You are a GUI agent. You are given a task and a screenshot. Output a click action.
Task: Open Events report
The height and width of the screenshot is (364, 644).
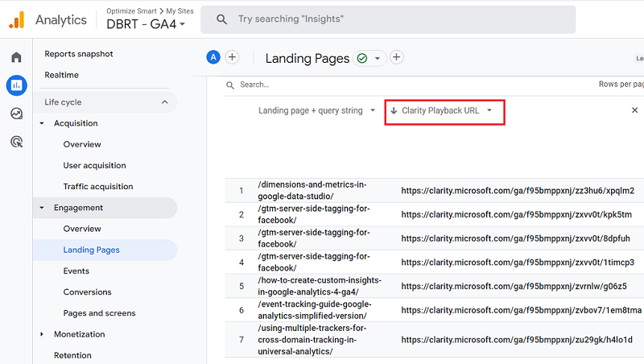click(x=76, y=271)
